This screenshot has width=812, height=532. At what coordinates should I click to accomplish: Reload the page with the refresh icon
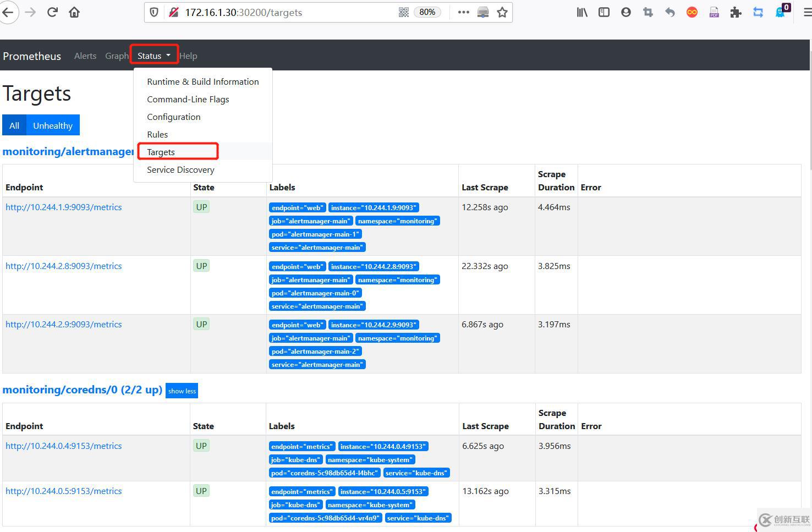[x=52, y=12]
